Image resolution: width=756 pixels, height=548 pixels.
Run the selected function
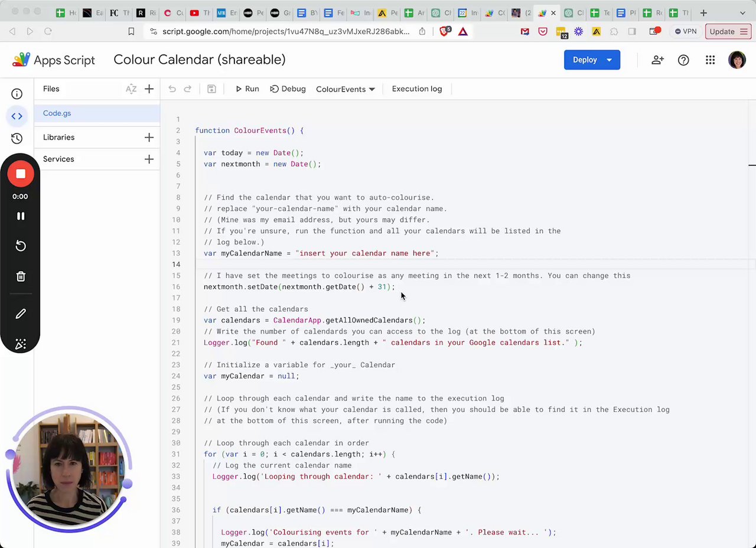pyautogui.click(x=247, y=89)
